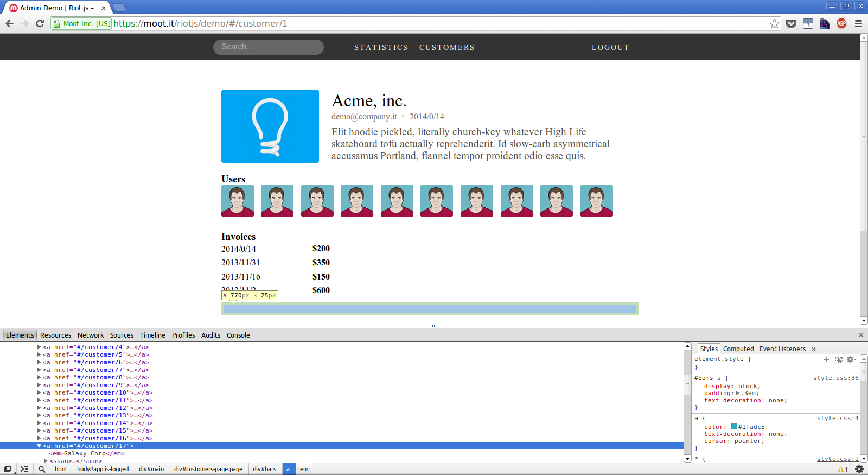
Task: Select div#main in the breadcrumb
Action: (151, 469)
